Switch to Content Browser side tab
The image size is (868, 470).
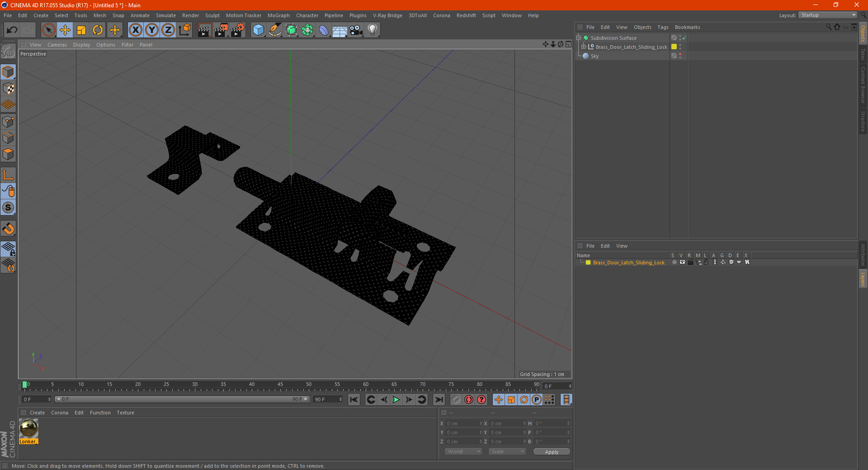click(863, 85)
